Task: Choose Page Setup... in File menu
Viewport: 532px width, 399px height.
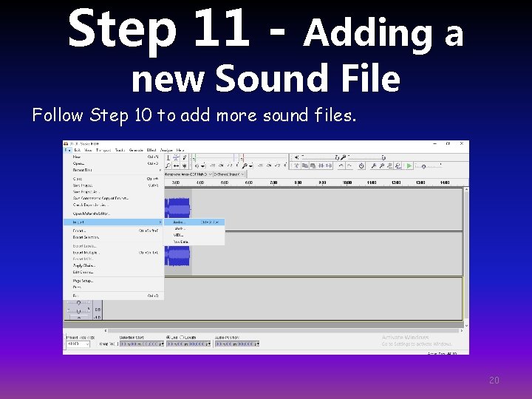Action: [114, 281]
